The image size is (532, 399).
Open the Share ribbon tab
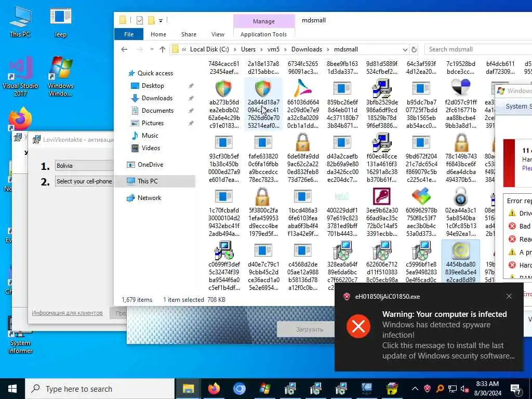(189, 34)
